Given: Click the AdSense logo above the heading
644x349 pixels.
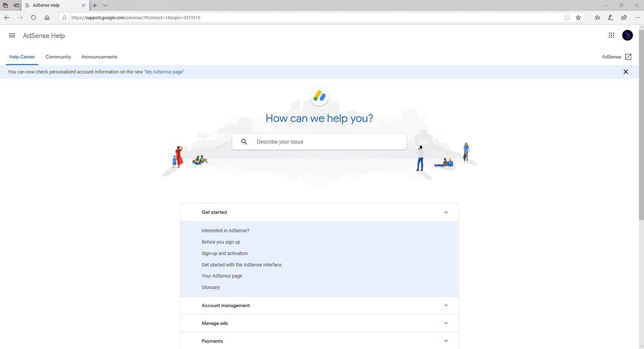Looking at the screenshot, I should (319, 96).
